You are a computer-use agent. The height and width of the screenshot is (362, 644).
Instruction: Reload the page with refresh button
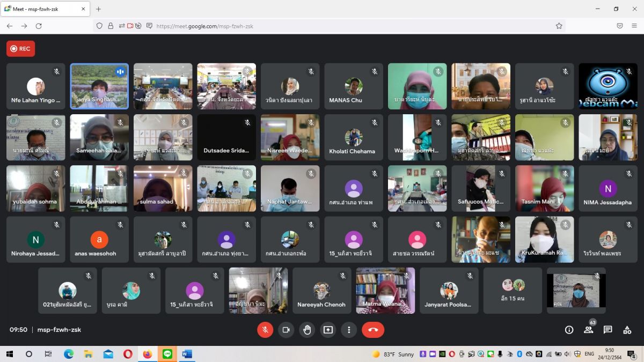39,26
